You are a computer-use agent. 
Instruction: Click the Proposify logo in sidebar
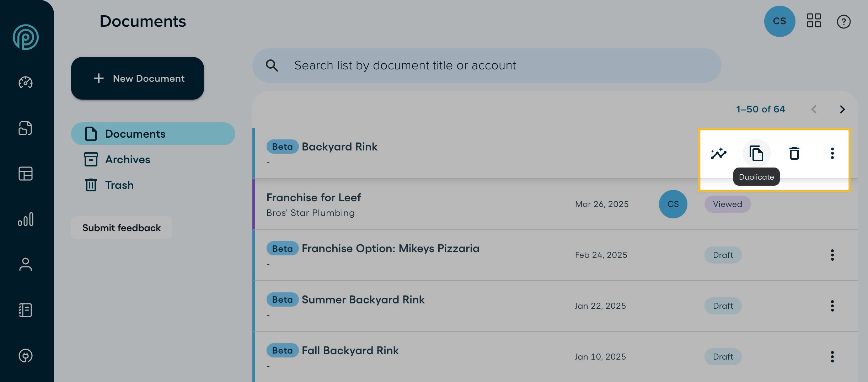coord(26,37)
